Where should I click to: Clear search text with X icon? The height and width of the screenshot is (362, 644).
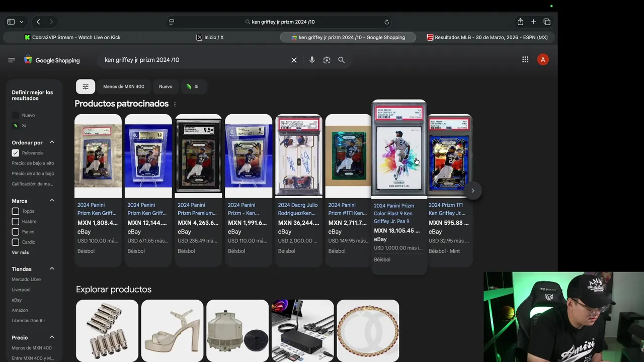coord(294,60)
